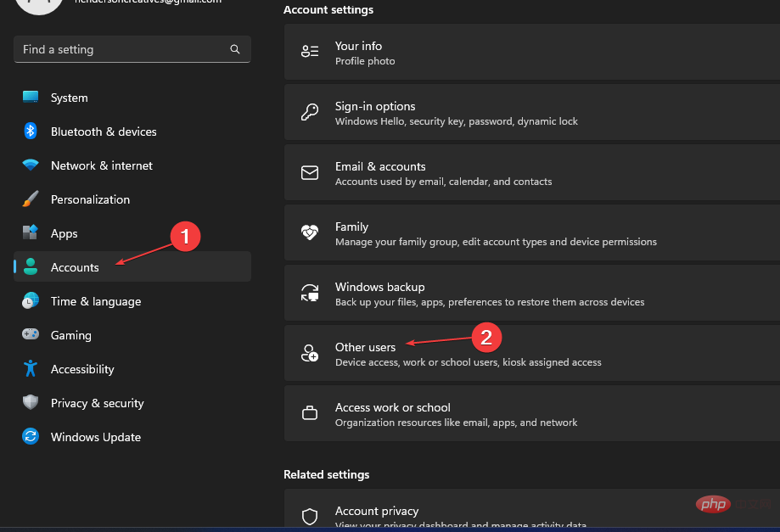Open Windows Update page
The image size is (780, 532).
tap(132, 436)
